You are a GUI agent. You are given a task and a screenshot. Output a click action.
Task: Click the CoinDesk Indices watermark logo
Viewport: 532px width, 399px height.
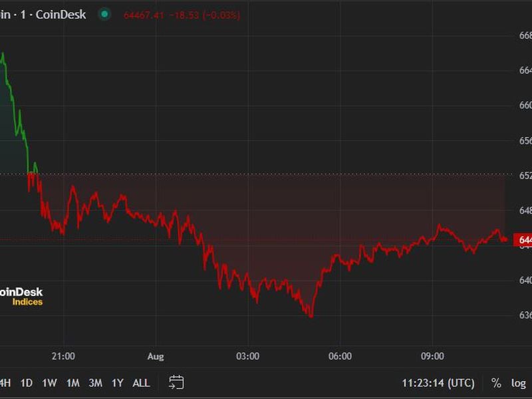(20, 297)
